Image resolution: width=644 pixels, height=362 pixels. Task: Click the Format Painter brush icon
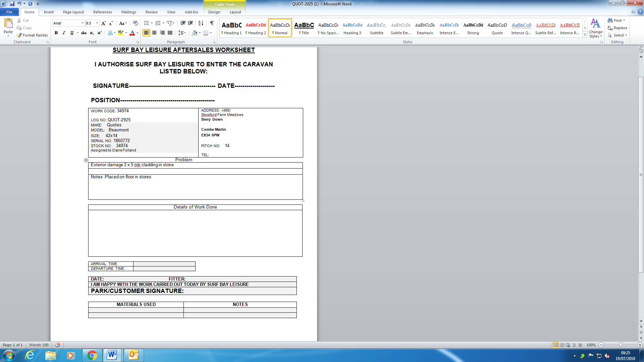19,35
